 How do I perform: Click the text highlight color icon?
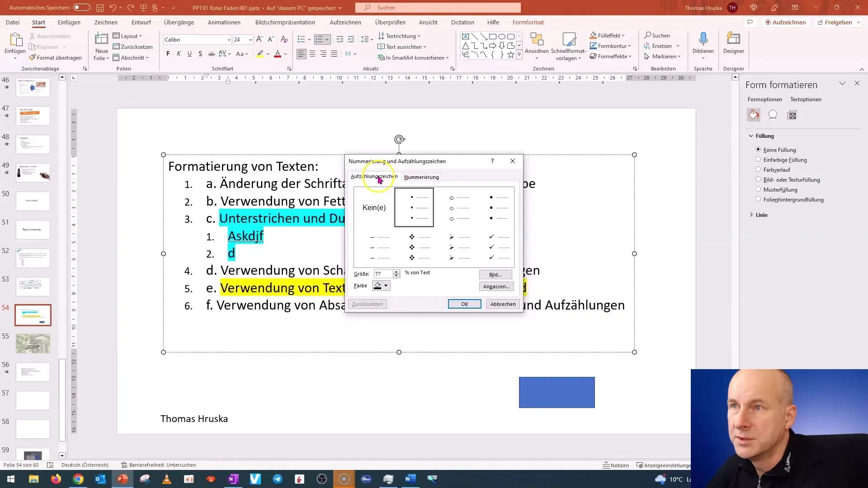260,54
